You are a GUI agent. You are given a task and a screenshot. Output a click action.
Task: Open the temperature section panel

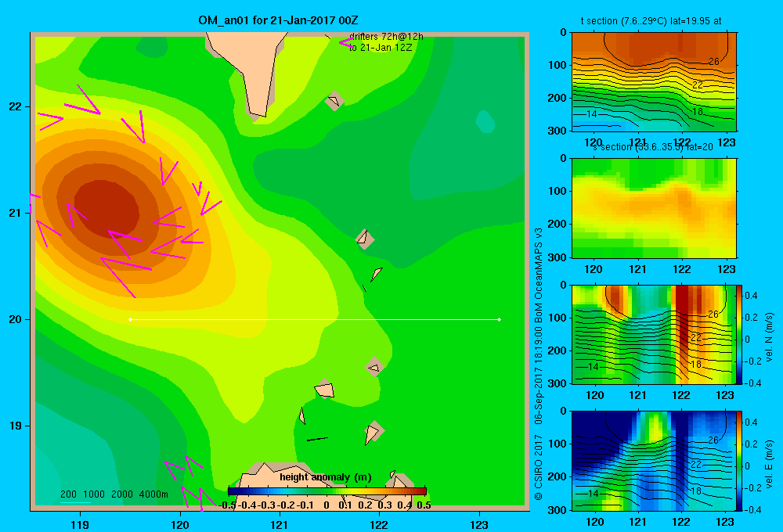[654, 81]
